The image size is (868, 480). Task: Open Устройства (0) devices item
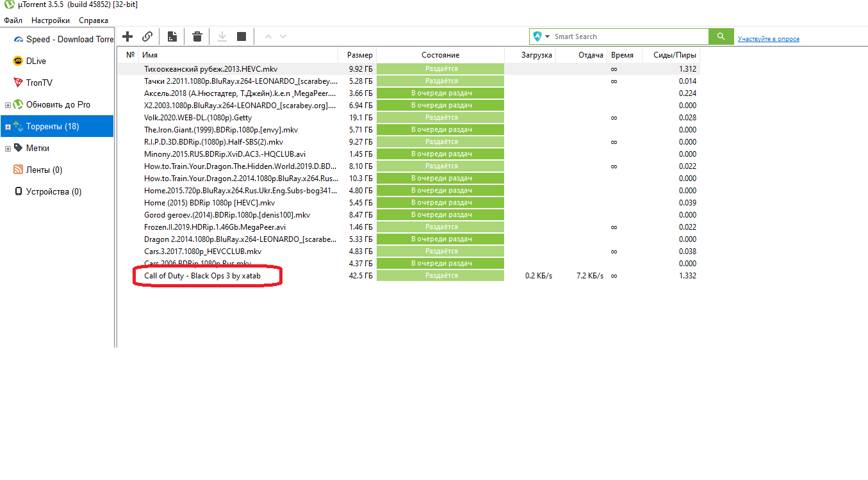pyautogui.click(x=47, y=191)
